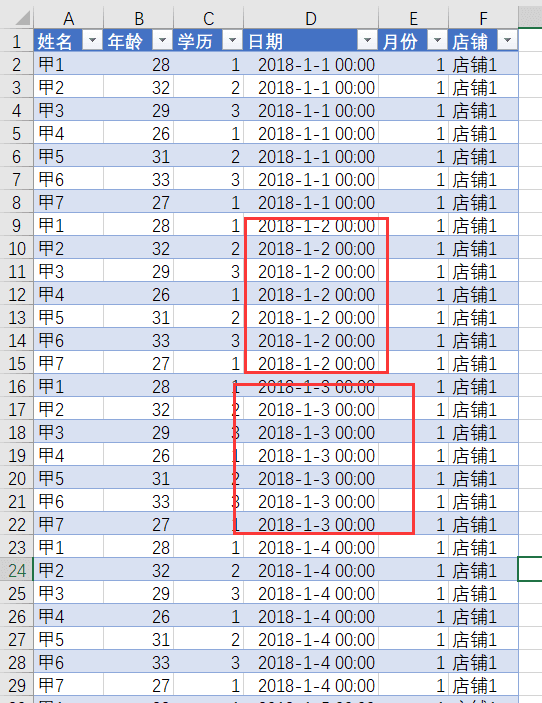Click cell 甲4 in row 5

68,133
